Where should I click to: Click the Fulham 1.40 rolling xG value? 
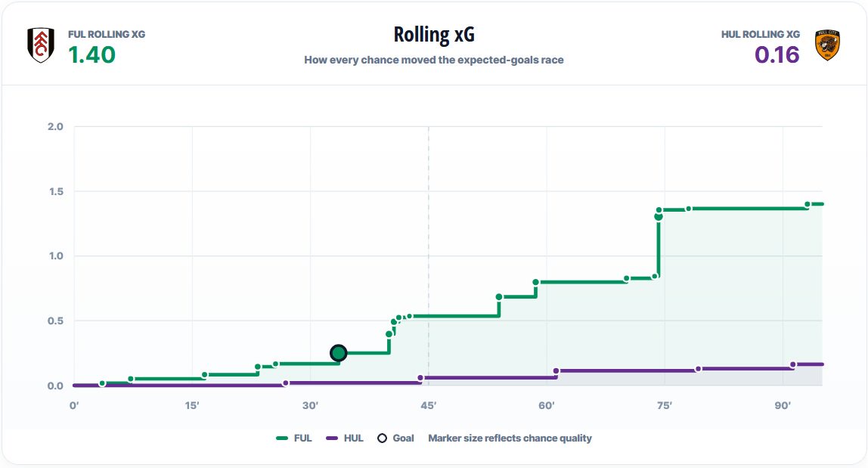[92, 55]
